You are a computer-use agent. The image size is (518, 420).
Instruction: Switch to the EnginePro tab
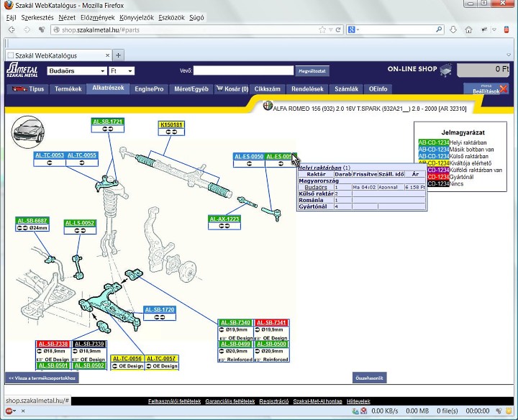click(149, 89)
